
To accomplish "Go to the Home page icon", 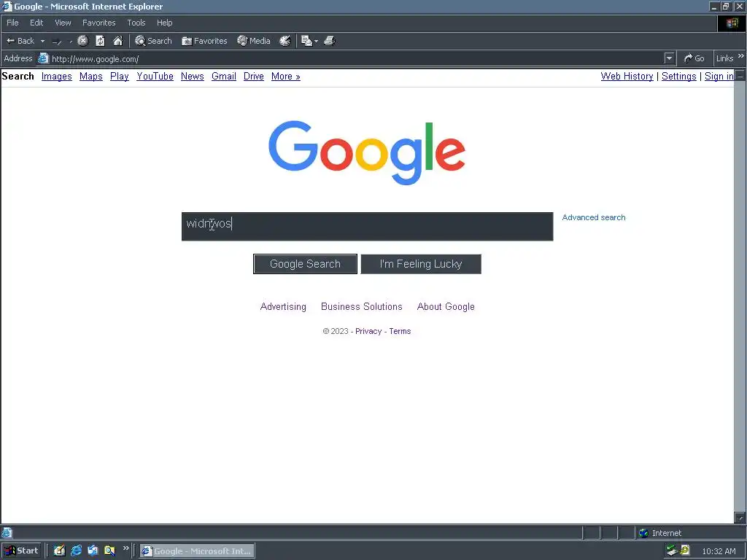I will (117, 41).
